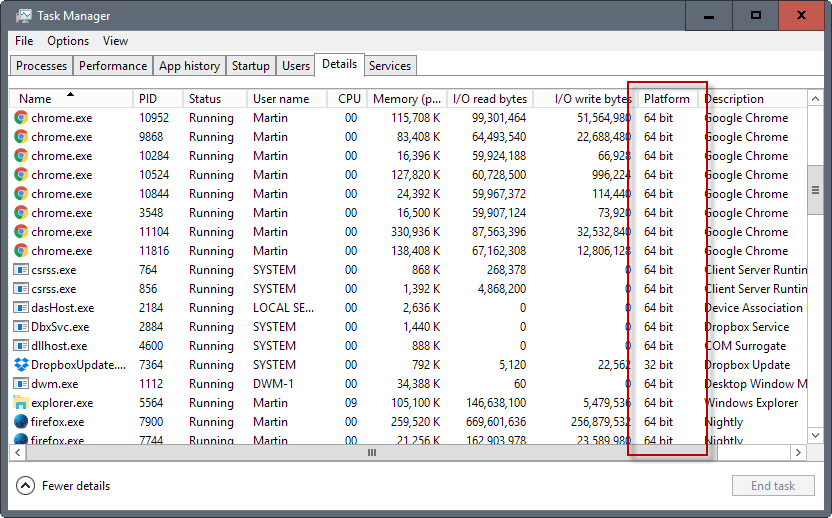The height and width of the screenshot is (518, 832).
Task: Sort by the PID column header
Action: [x=158, y=99]
